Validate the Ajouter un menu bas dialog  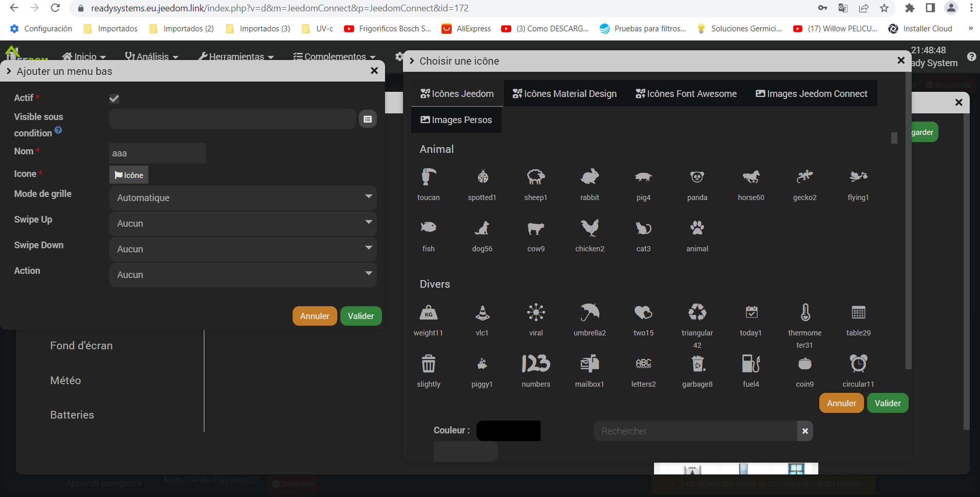[x=361, y=316]
